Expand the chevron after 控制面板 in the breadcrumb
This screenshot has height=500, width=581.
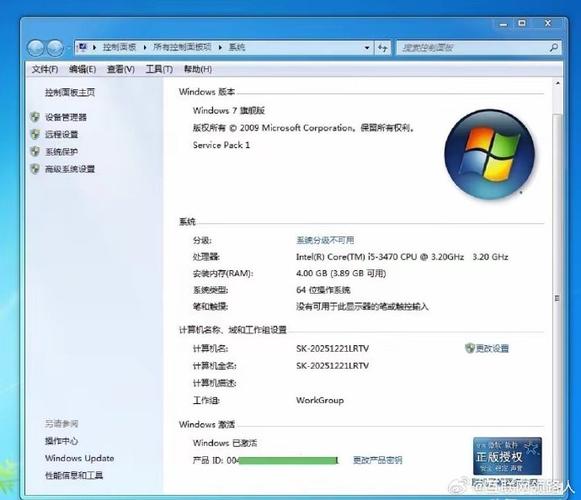(145, 47)
